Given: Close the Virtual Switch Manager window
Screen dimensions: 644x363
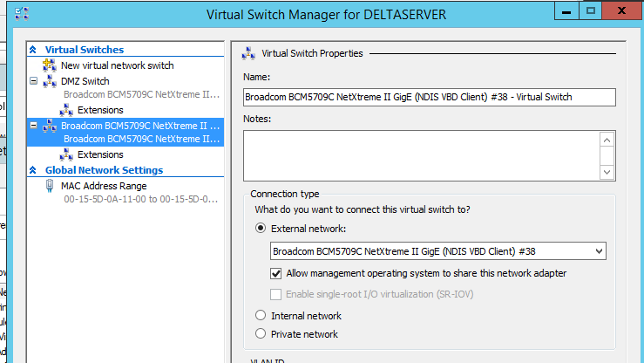Looking at the screenshot, I should (622, 11).
